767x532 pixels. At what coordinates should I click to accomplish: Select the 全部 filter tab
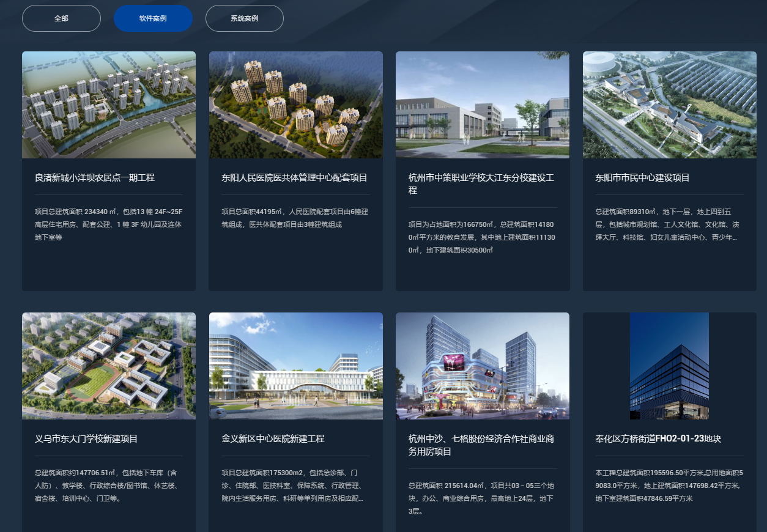pyautogui.click(x=61, y=18)
